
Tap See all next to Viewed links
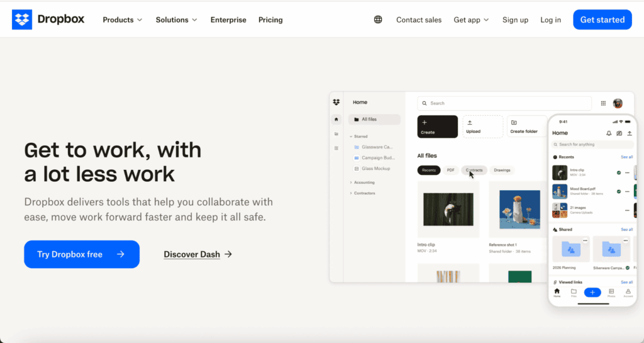(x=627, y=282)
